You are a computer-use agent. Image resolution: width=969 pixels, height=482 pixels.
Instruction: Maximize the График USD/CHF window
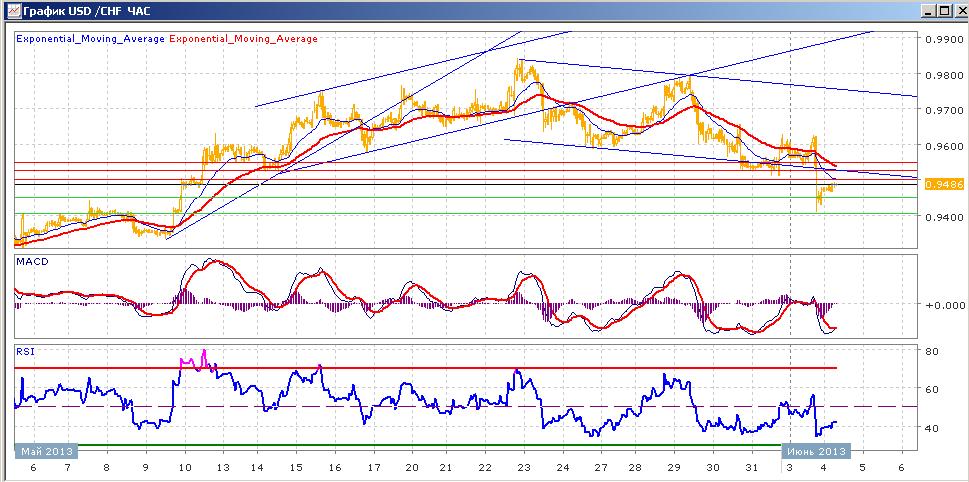[x=943, y=11]
